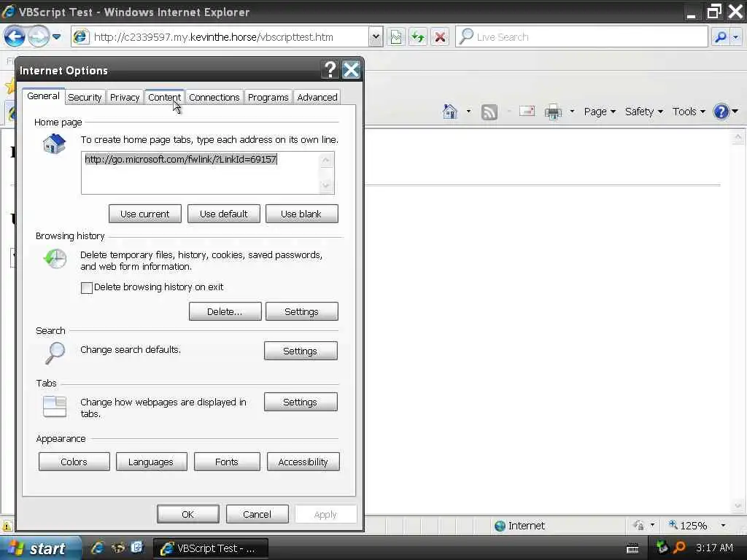The image size is (747, 560).
Task: Click the blue Help icon in toolbar
Action: tap(721, 112)
